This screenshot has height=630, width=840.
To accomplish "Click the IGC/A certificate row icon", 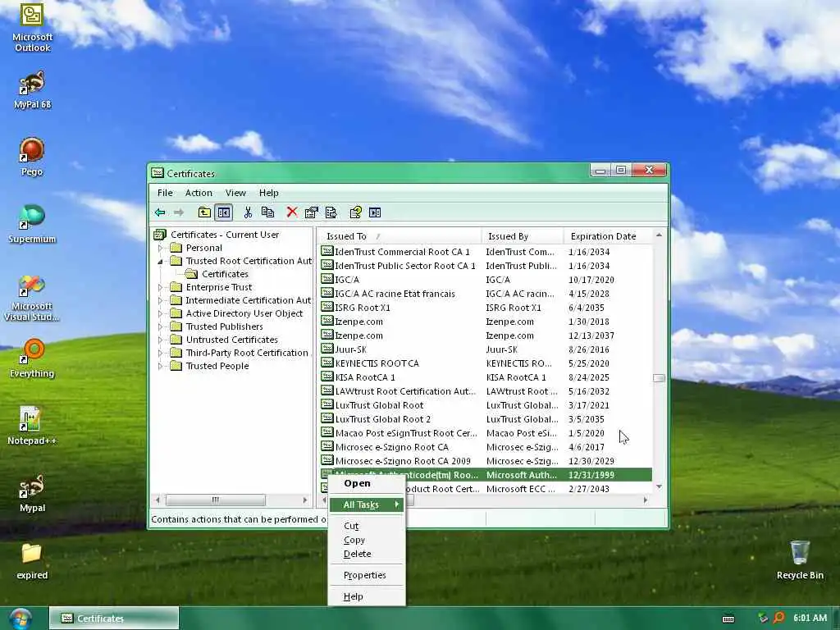I will coord(326,279).
